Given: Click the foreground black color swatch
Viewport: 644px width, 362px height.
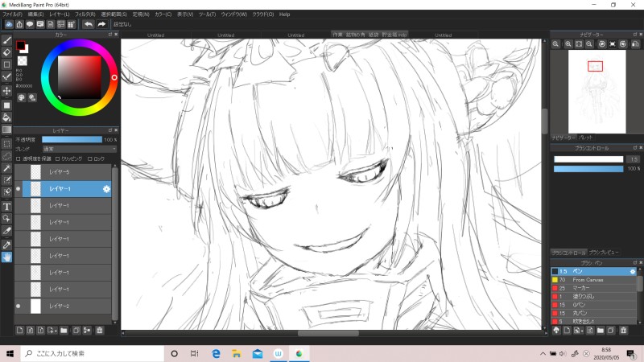Looking at the screenshot, I should click(x=20, y=45).
